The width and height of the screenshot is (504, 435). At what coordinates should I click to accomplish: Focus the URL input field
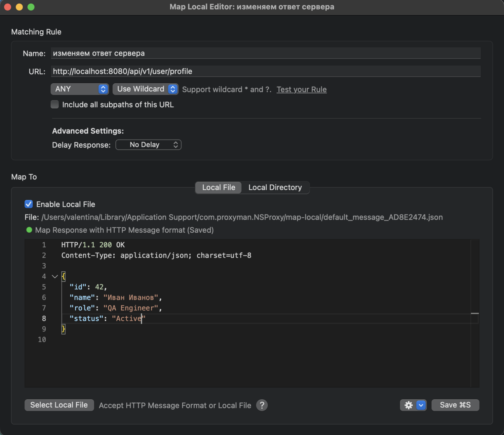pyautogui.click(x=266, y=71)
